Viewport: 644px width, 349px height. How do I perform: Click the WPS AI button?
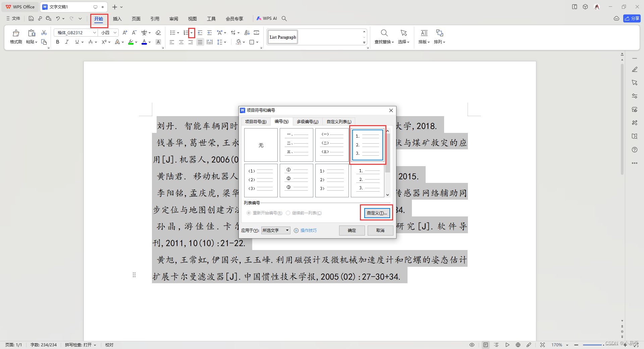coord(267,18)
